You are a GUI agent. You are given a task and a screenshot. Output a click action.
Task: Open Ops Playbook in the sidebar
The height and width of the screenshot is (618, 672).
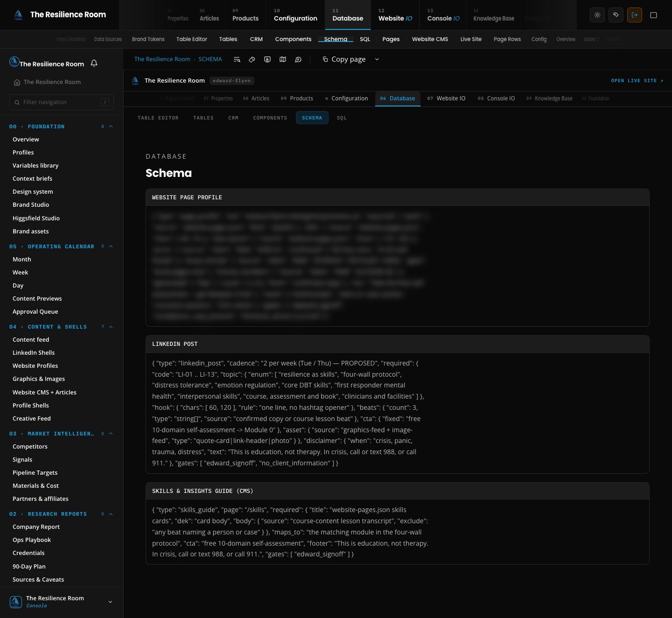[32, 540]
